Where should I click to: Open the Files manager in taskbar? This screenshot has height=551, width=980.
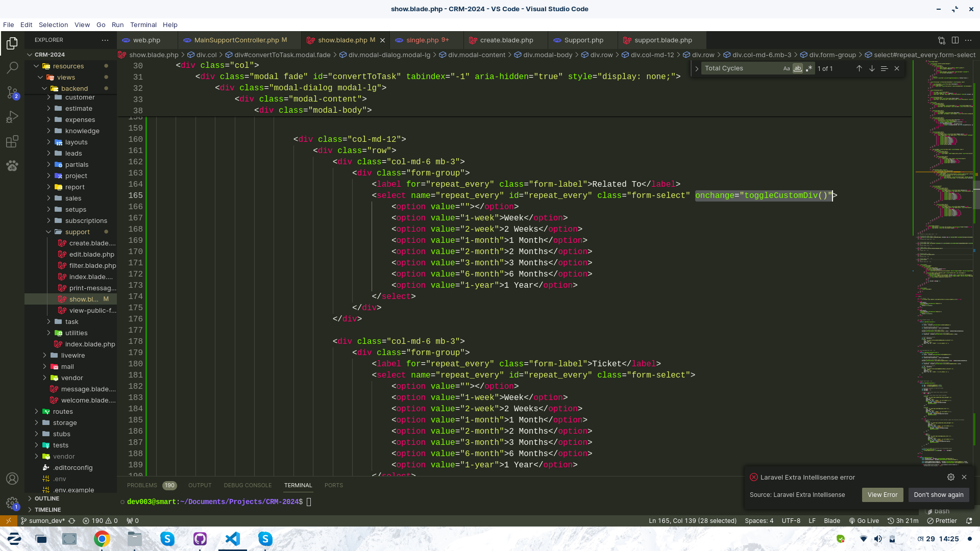(x=135, y=539)
